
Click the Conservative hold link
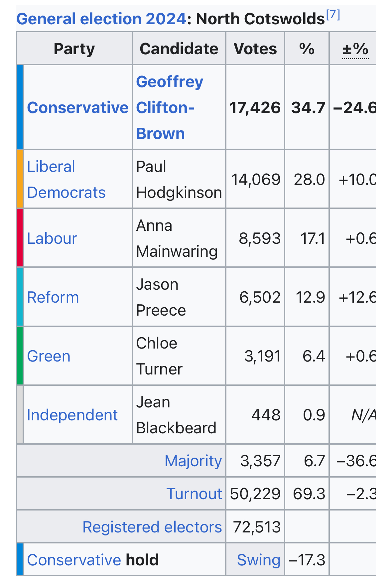click(74, 560)
